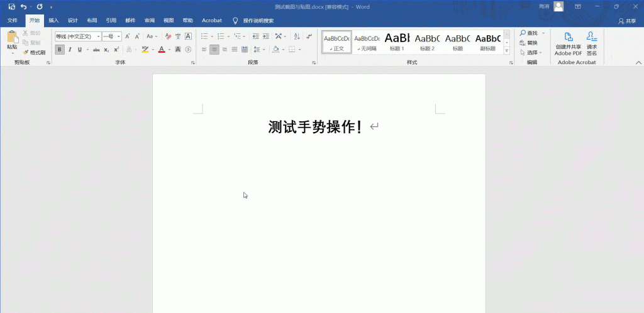Click the Grow Font icon
Image resolution: width=644 pixels, height=313 pixels.
pos(128,36)
